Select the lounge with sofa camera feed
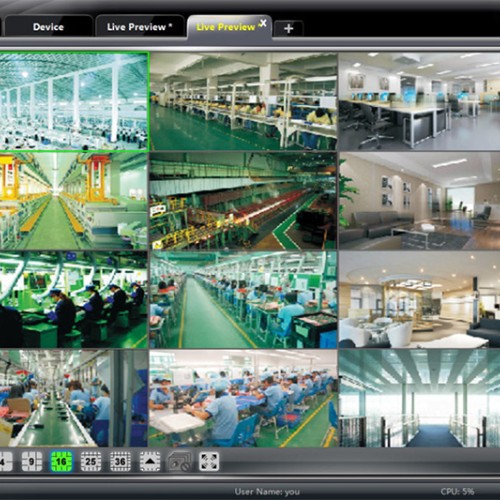This screenshot has height=500, width=500. 419,201
